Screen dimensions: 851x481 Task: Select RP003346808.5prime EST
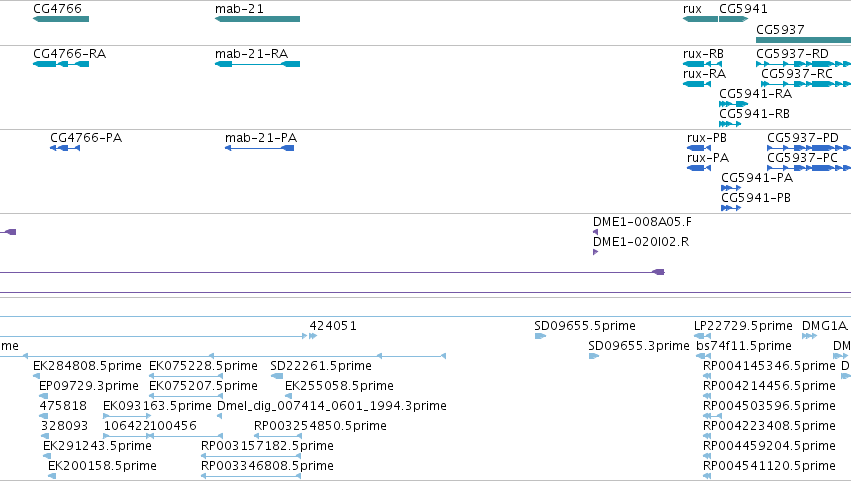tap(251, 477)
